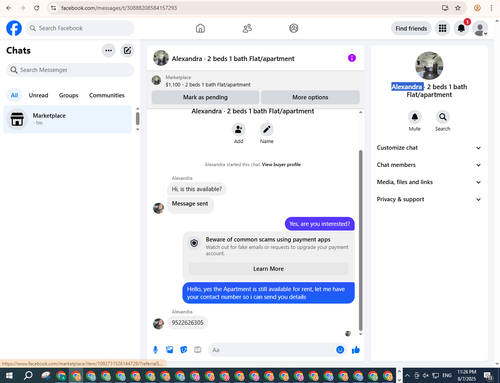
Task: Click the Search Messenger field
Action: click(x=70, y=70)
